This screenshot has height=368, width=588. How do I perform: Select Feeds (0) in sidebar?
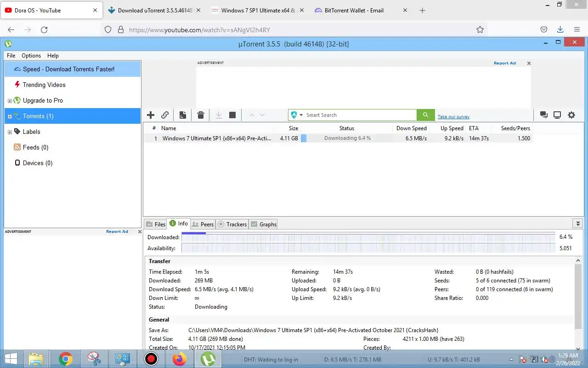tap(35, 147)
